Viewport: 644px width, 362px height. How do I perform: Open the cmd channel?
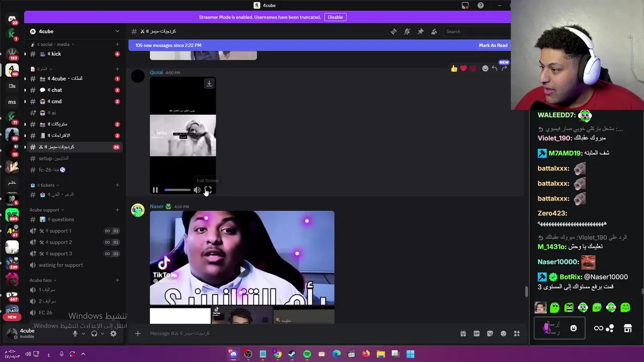click(x=74, y=102)
